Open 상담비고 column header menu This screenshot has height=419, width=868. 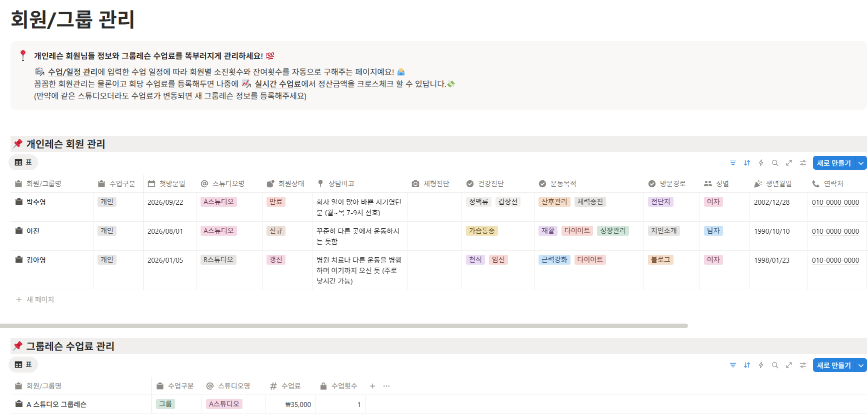coord(359,184)
